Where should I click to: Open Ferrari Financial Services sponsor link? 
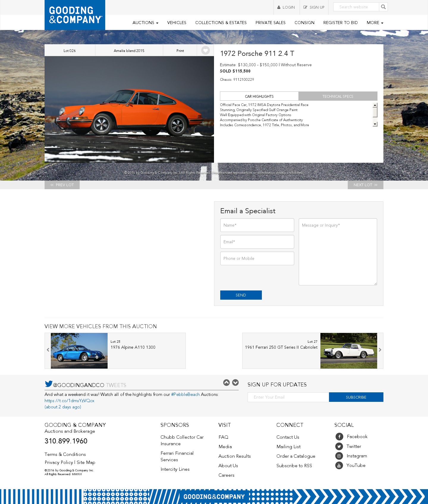[x=177, y=456]
